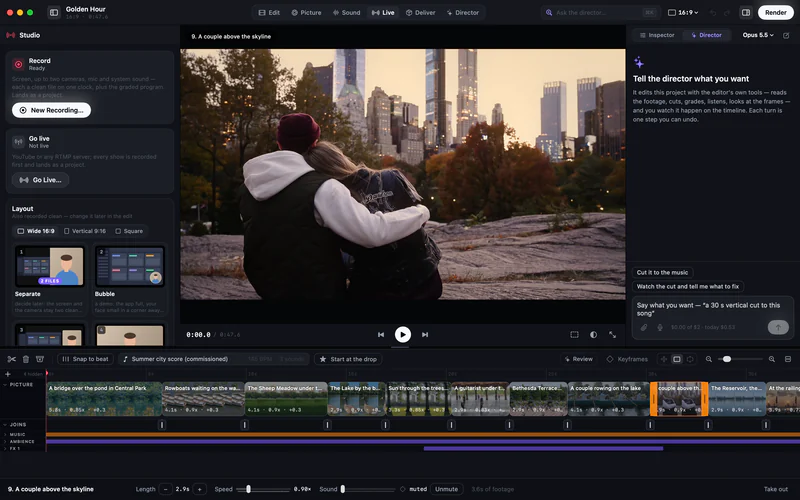
Task: Expand the AMBIENCE track
Action: click(x=5, y=441)
